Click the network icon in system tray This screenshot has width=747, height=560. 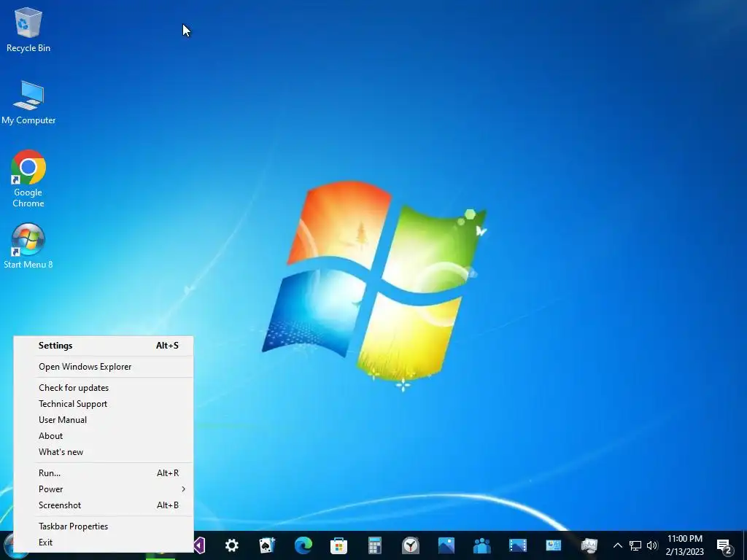point(635,545)
